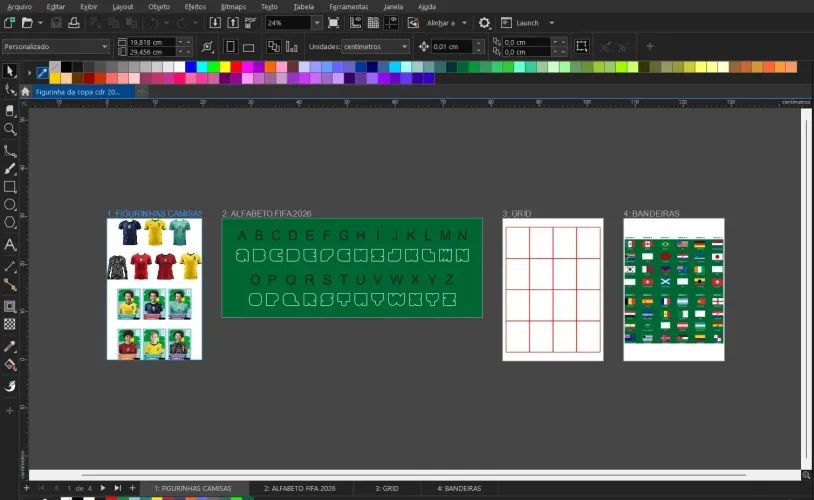Select the Transparency checkerboard tool
814x500 pixels.
click(x=9, y=325)
